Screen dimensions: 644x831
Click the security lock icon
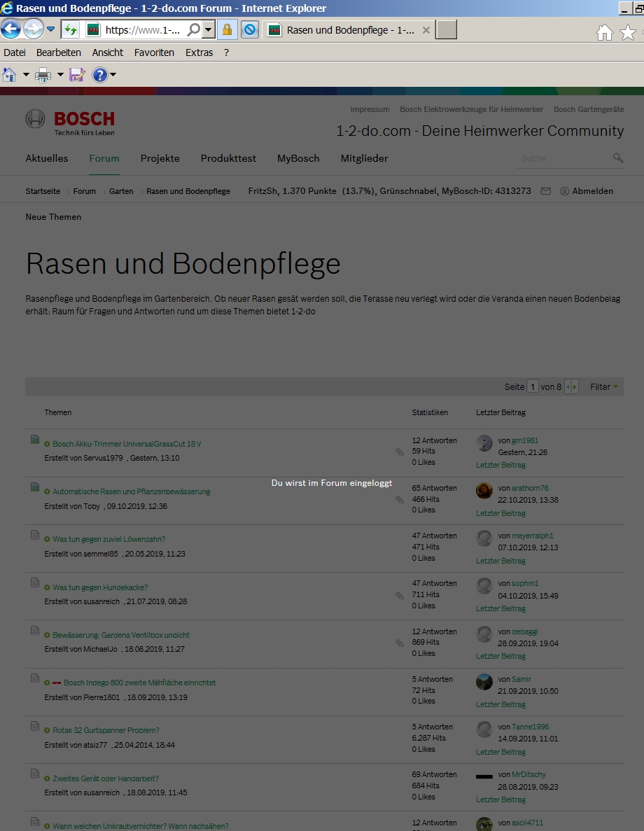coord(227,29)
